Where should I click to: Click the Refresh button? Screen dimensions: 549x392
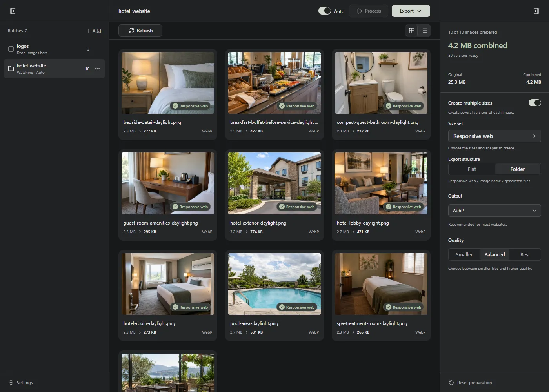click(140, 31)
